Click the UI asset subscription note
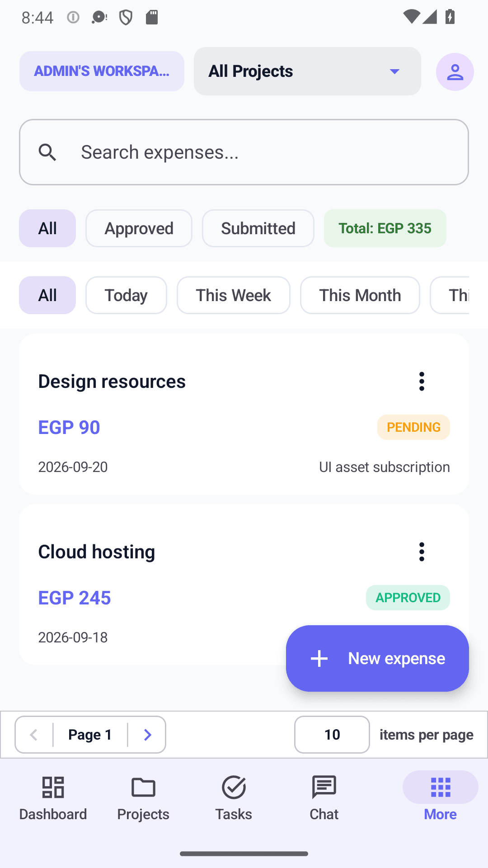 385,467
